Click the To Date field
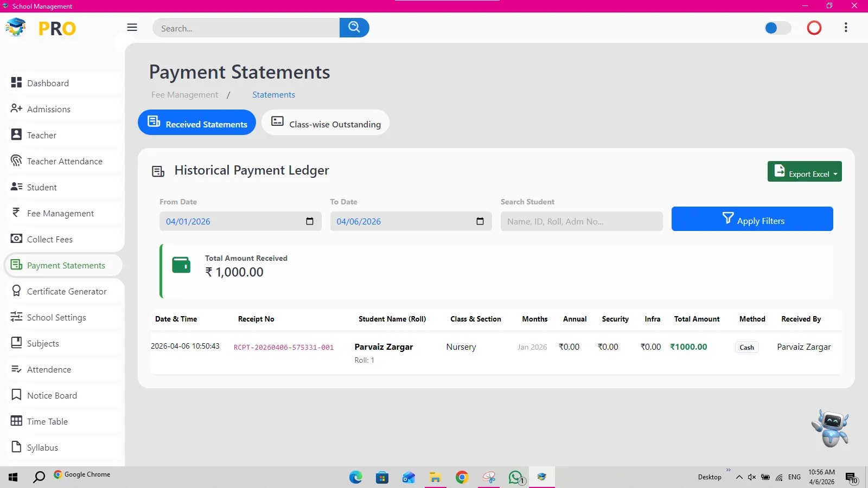 pos(411,221)
